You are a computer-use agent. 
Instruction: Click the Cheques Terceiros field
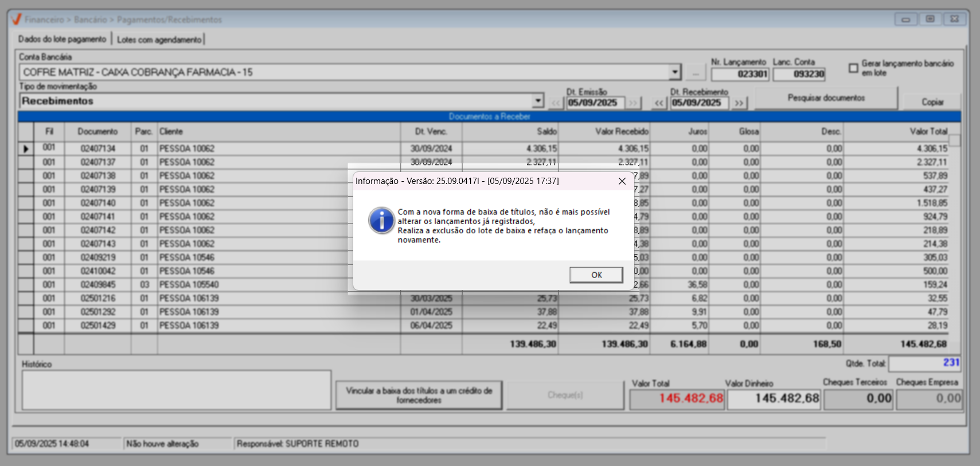point(858,399)
